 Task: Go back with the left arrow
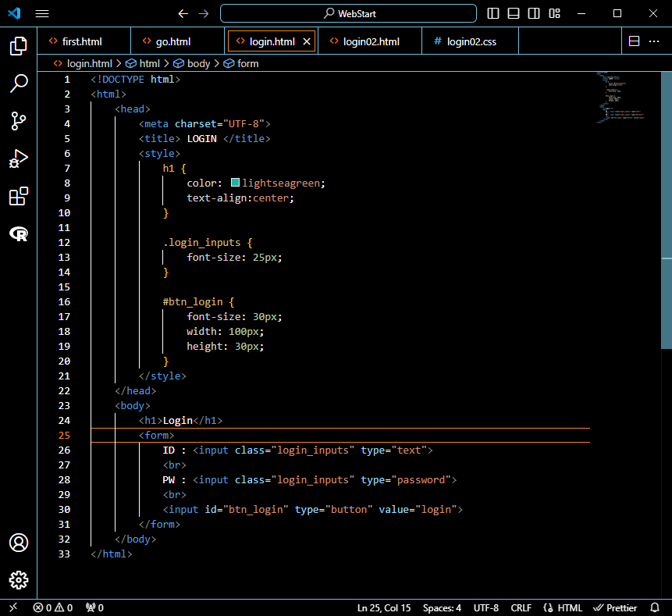[x=183, y=14]
